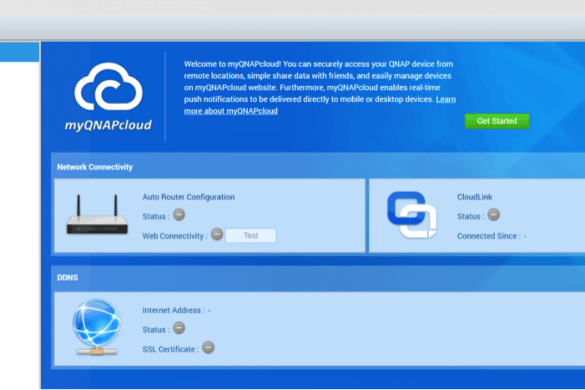
Task: Click the SSL Certificate label
Action: pos(171,349)
